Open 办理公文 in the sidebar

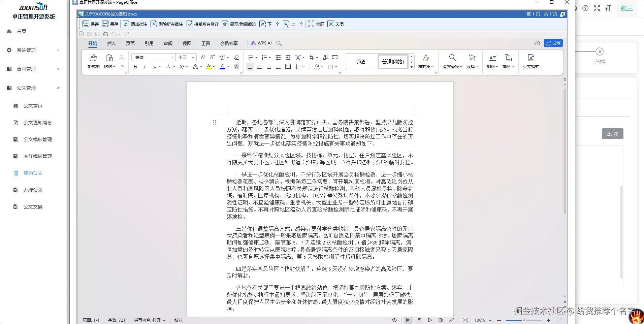coord(33,190)
